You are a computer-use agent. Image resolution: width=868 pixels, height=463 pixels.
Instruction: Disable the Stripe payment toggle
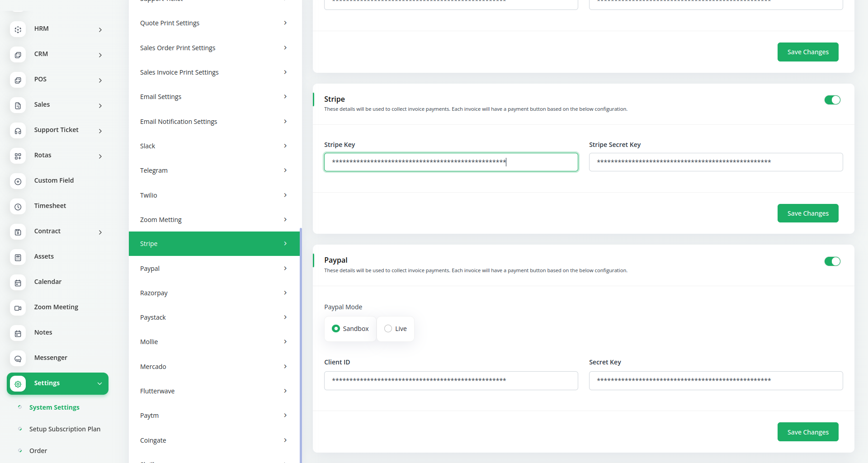(832, 100)
